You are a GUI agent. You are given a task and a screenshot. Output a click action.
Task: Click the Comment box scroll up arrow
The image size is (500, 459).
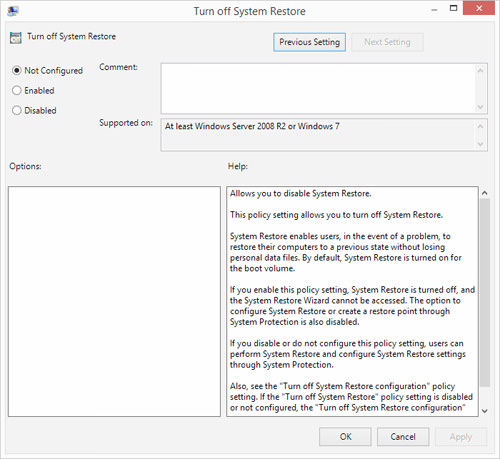point(480,71)
